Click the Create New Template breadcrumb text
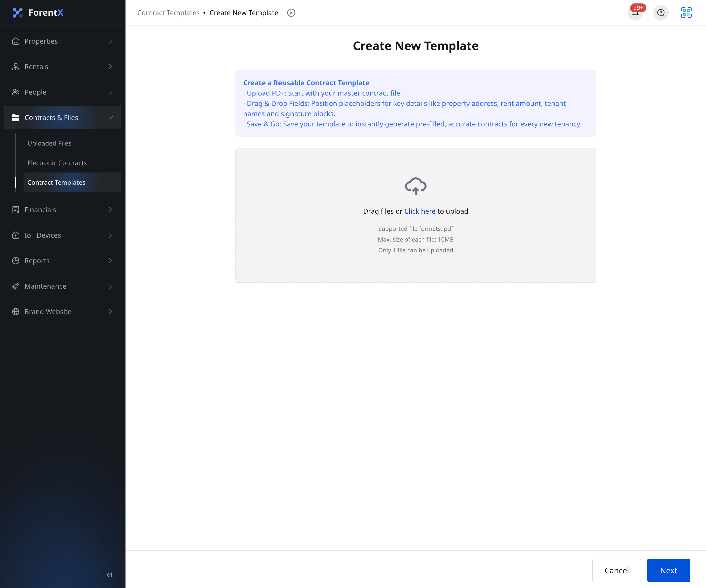Viewport: 706px width, 588px height. pos(244,13)
